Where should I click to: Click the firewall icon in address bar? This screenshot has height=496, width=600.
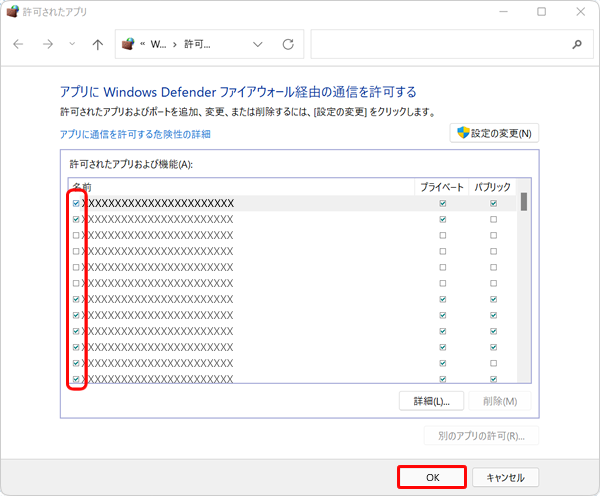pos(129,45)
